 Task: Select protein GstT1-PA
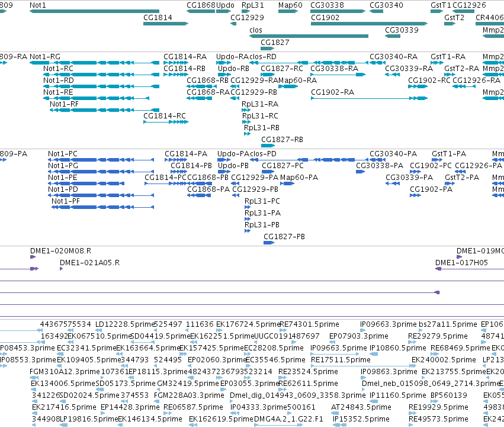(437, 160)
